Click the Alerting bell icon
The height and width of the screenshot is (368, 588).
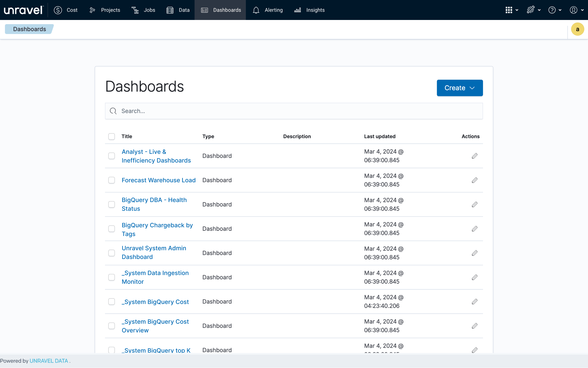coord(256,10)
